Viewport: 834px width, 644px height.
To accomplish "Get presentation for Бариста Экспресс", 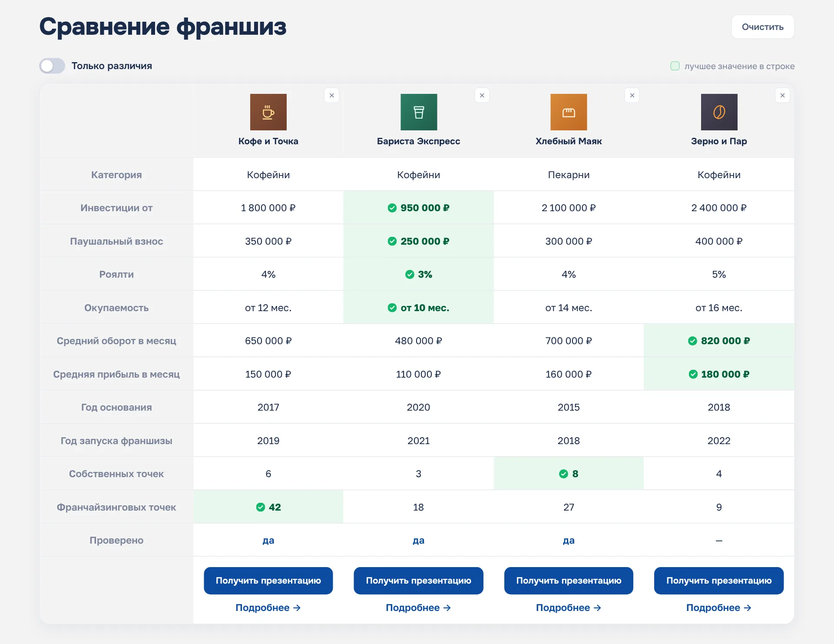I will point(419,581).
